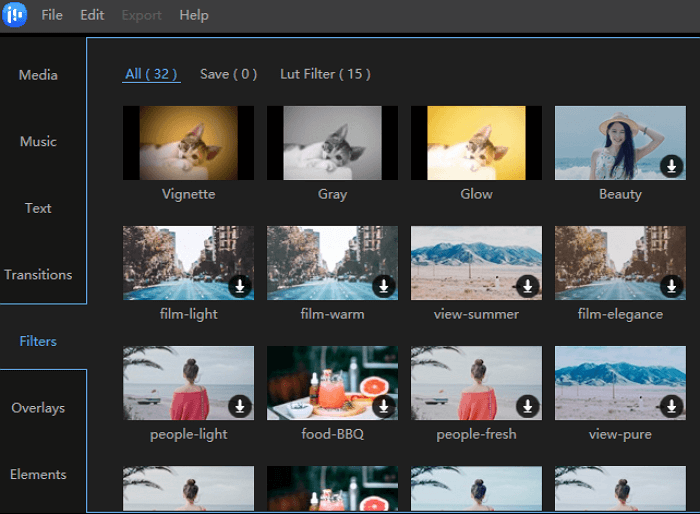Download the film-light filter
Screen dimensions: 700x514
[240, 286]
